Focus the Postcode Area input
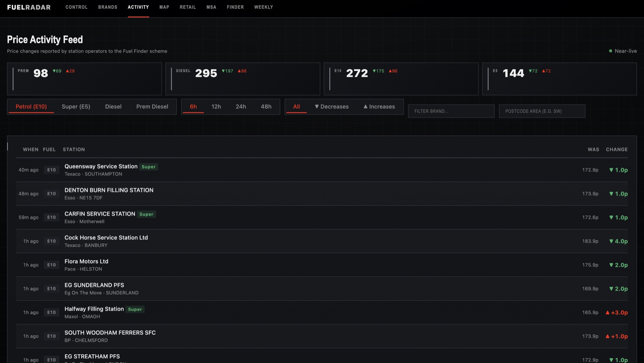Viewport: 644px width, 363px height. 542,111
